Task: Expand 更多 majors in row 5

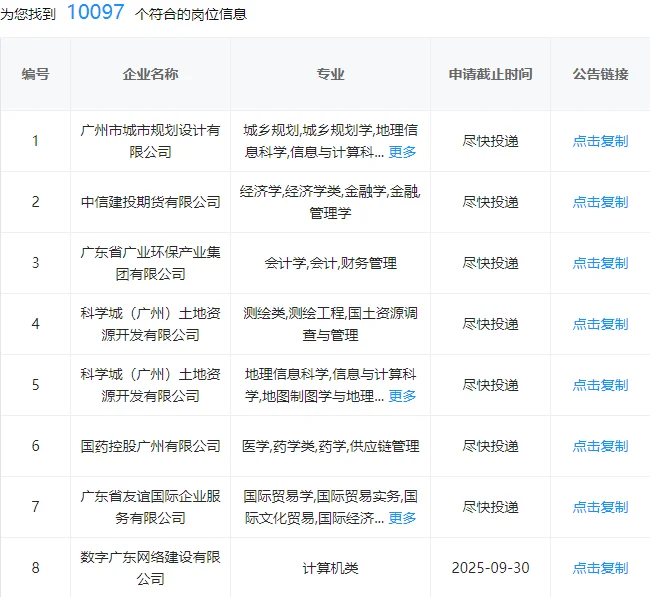Action: 402,396
